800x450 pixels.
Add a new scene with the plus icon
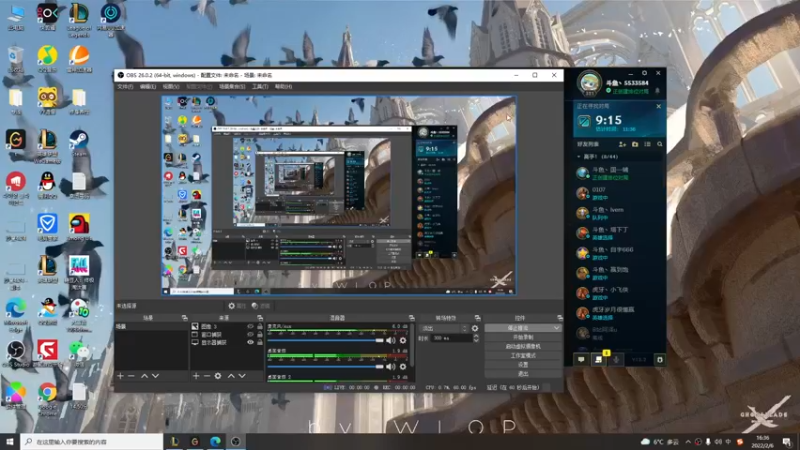[x=120, y=376]
